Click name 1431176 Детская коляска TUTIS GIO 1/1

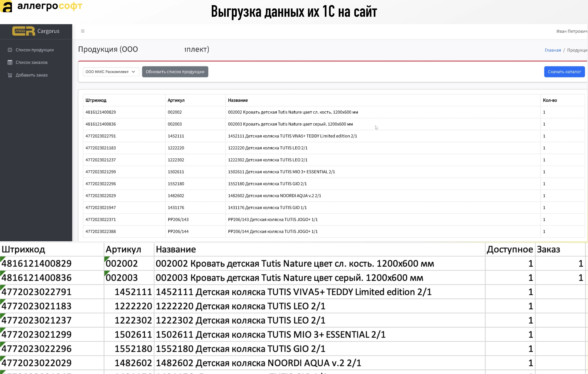[267, 208]
